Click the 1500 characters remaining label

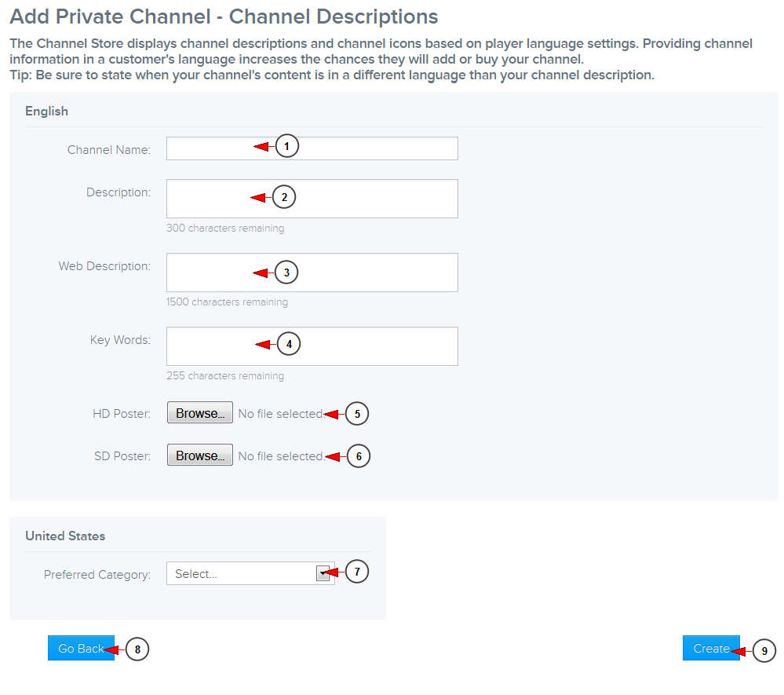coord(228,302)
